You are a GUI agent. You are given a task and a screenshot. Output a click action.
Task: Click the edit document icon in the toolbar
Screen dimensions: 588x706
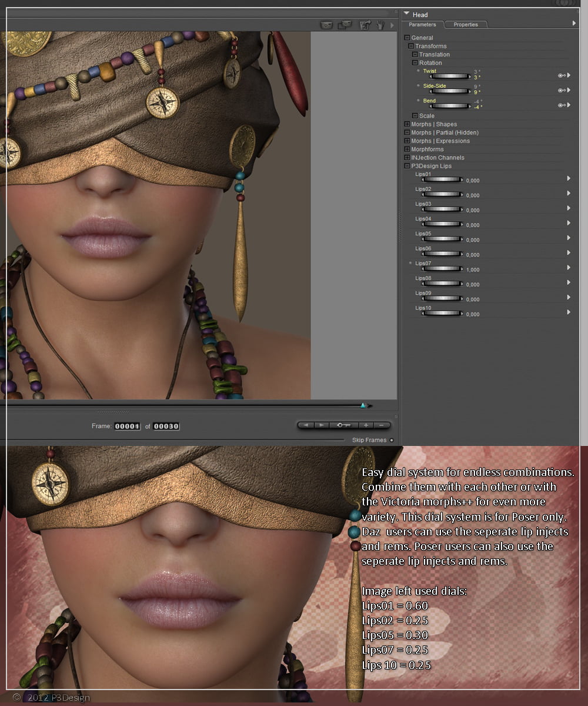click(x=365, y=25)
